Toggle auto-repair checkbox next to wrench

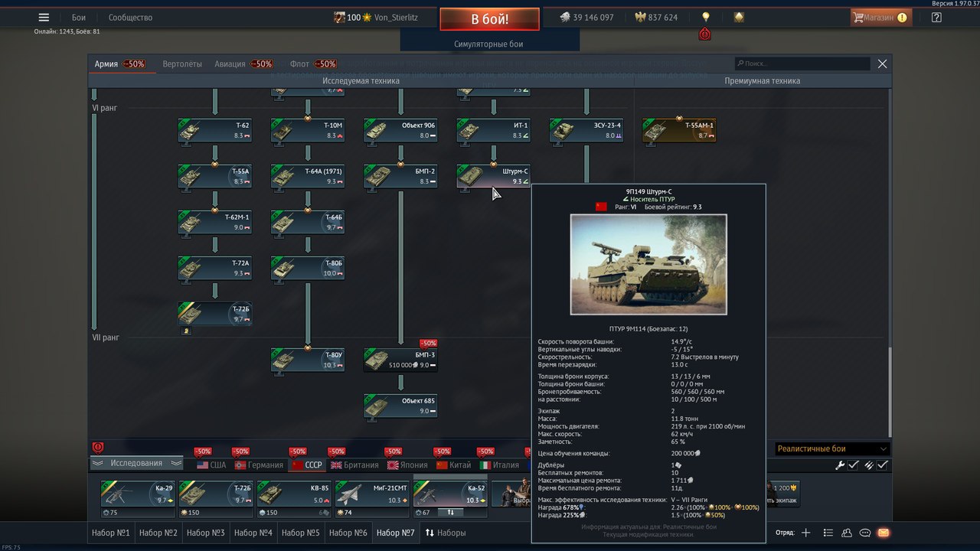pyautogui.click(x=854, y=465)
